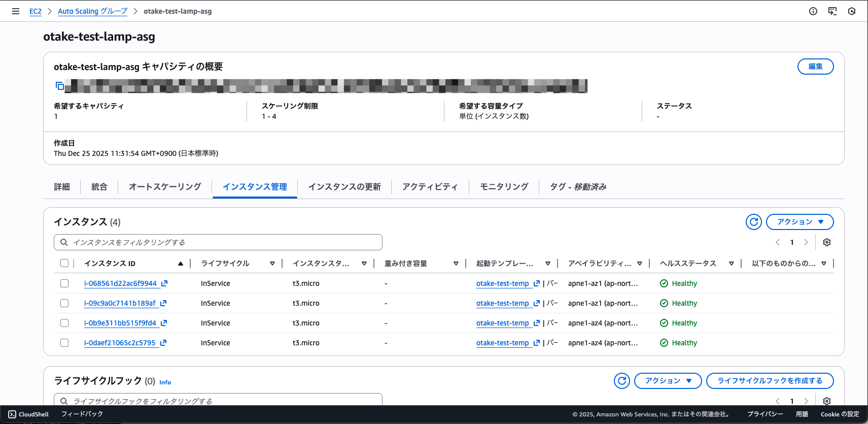
Task: Refresh the instances list
Action: (754, 222)
